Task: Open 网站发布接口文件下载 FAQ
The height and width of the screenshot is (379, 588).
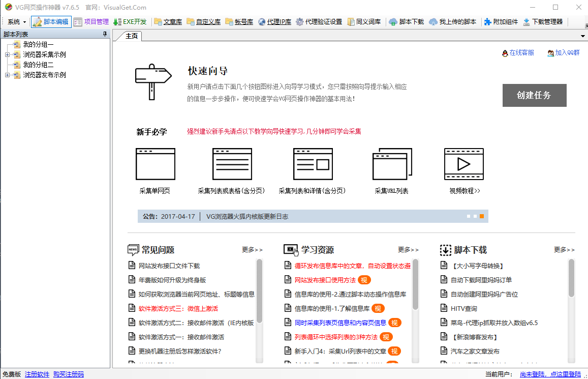Action: click(169, 266)
